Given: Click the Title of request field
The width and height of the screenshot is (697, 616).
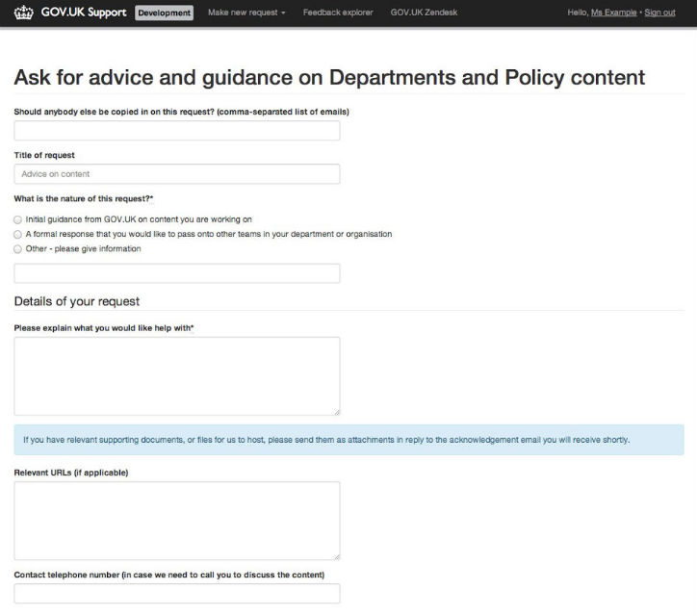Looking at the screenshot, I should (x=177, y=174).
